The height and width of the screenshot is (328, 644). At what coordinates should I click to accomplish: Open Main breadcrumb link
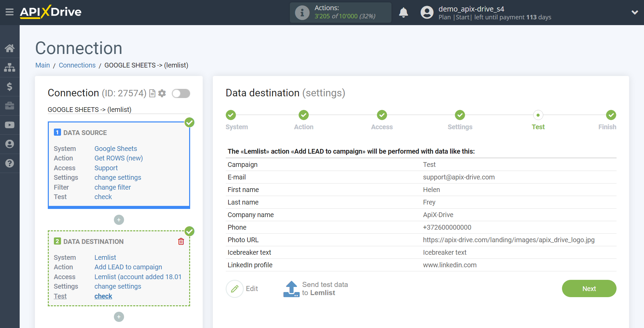(x=43, y=65)
